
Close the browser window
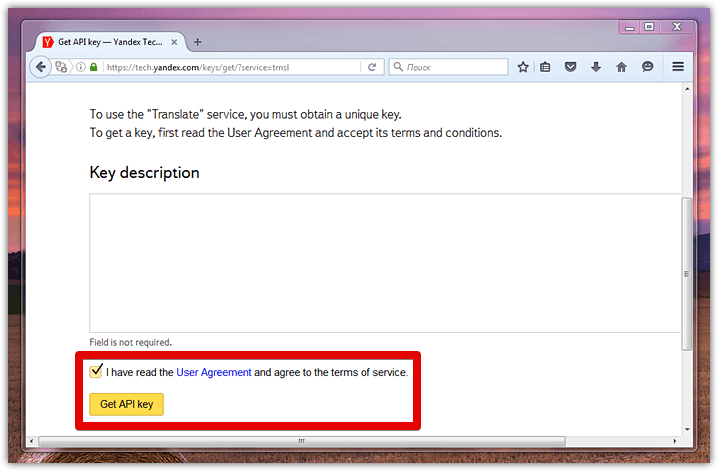point(677,27)
